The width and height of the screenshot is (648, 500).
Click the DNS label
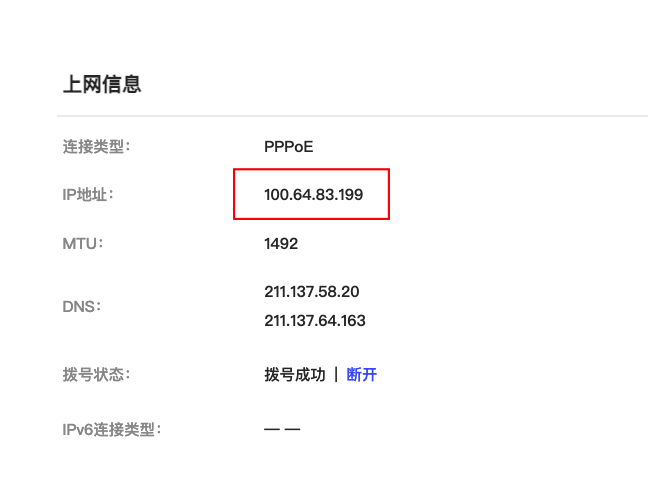pyautogui.click(x=83, y=306)
